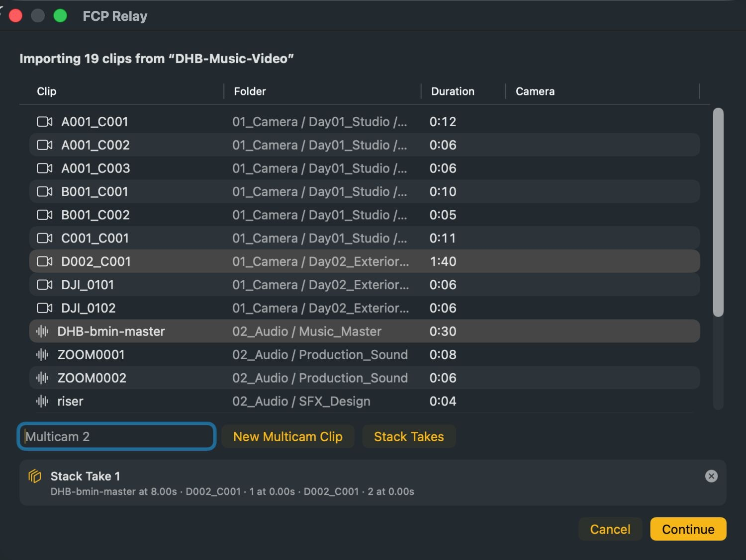
Task: Click the clip list vertical scrollbar
Action: point(718,212)
